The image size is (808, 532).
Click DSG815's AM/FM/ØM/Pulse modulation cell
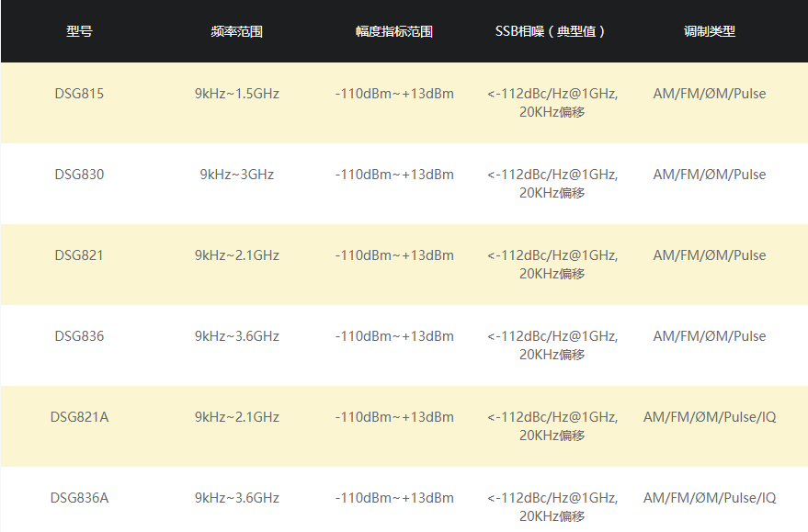pyautogui.click(x=710, y=94)
